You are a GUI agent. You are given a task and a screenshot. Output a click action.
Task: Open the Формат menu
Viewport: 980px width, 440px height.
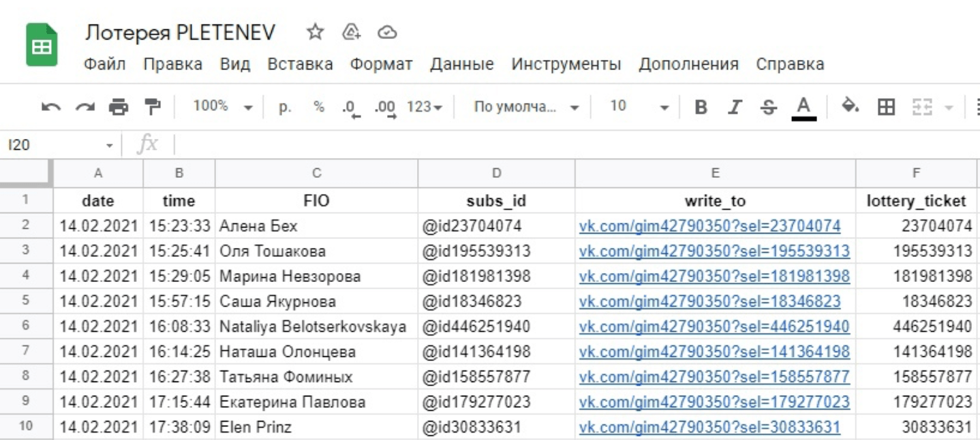[x=381, y=64]
